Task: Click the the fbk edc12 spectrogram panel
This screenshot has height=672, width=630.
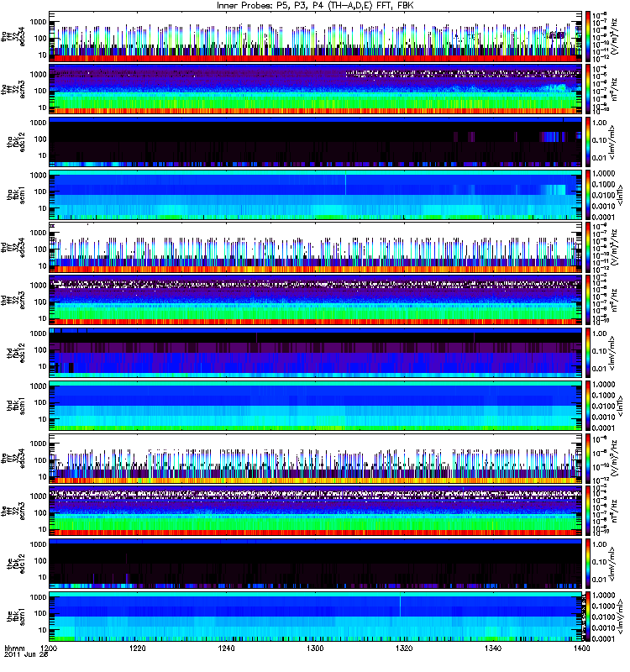Action: [315, 564]
